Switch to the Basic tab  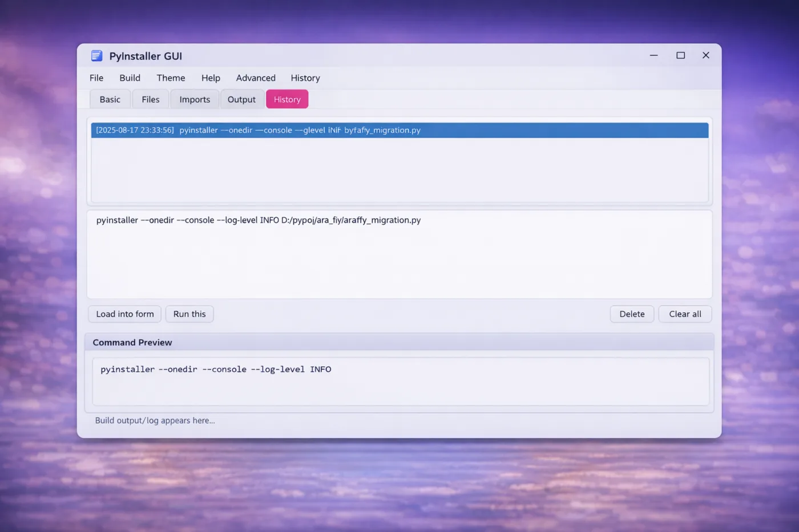pyautogui.click(x=110, y=99)
